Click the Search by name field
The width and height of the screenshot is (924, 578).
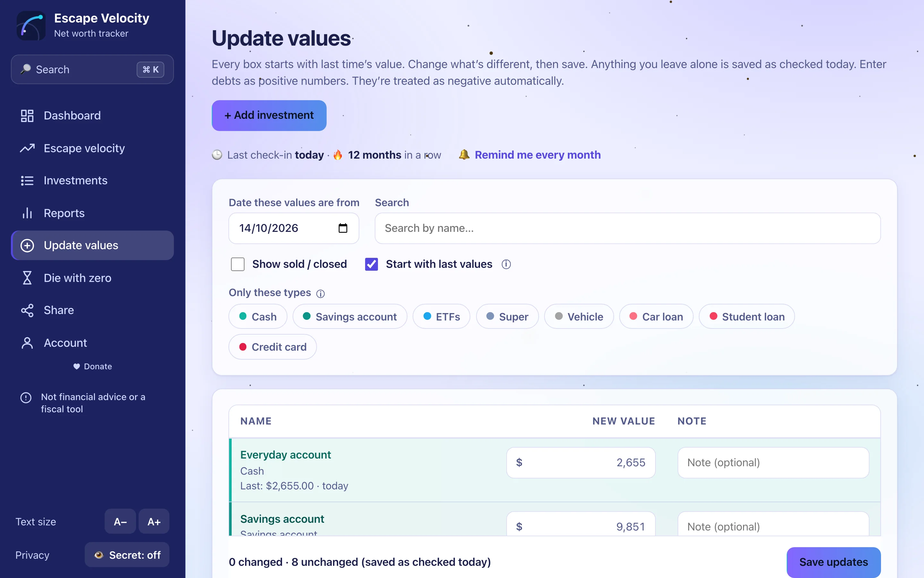(x=627, y=228)
